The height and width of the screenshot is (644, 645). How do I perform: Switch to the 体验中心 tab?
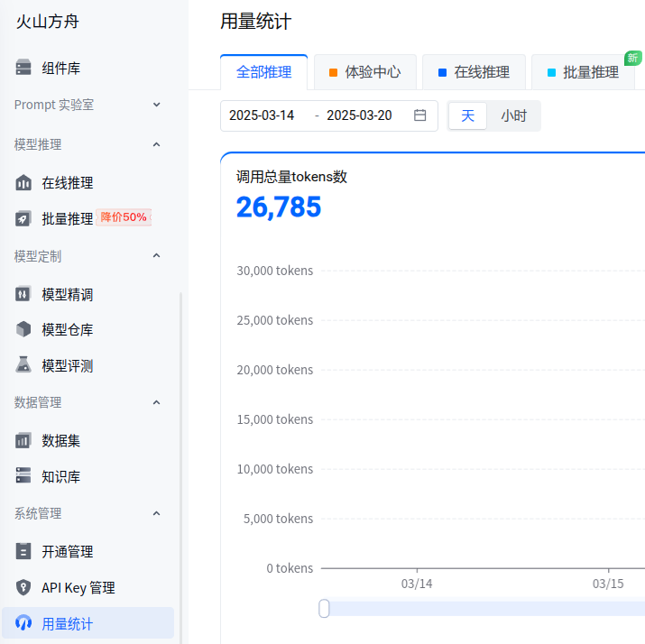pos(365,72)
